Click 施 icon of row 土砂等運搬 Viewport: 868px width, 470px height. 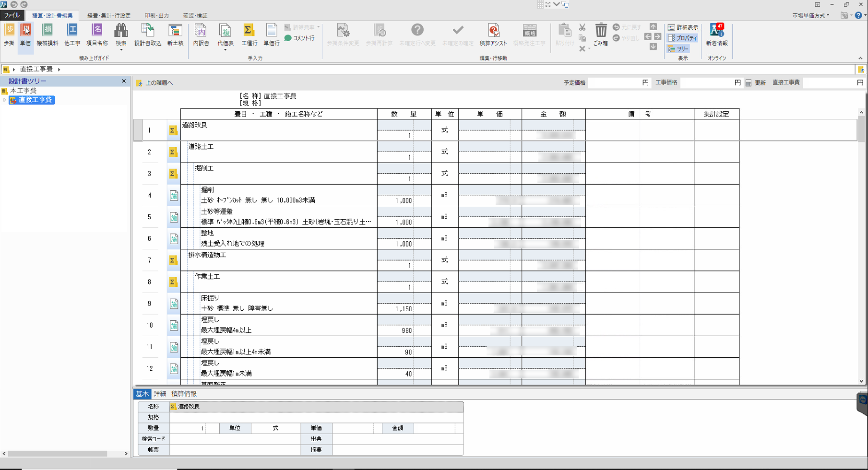coord(174,217)
